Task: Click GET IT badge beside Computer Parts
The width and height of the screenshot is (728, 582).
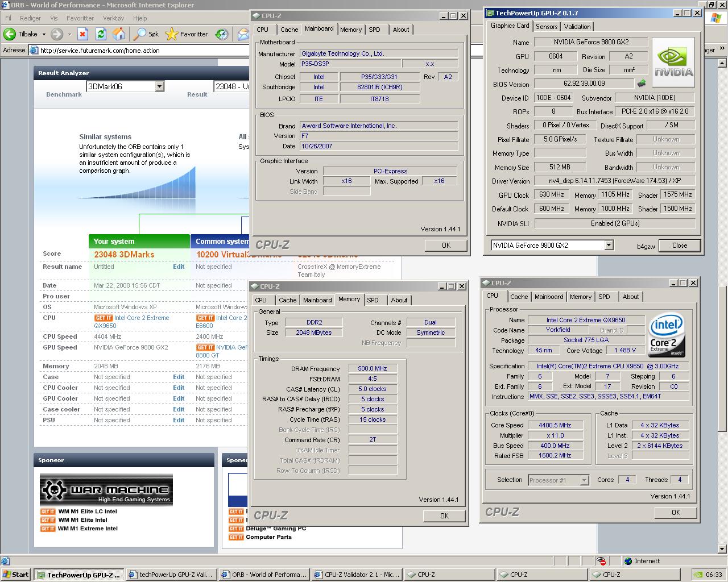Action: click(x=236, y=537)
